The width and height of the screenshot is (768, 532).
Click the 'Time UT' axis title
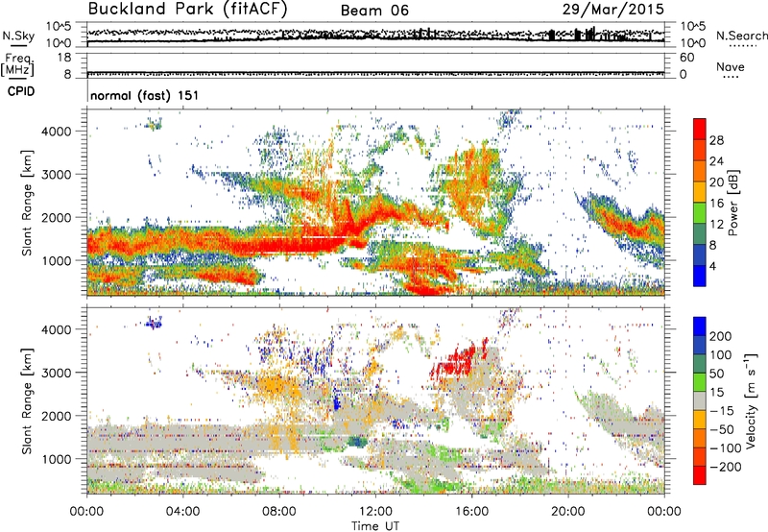tap(375, 526)
